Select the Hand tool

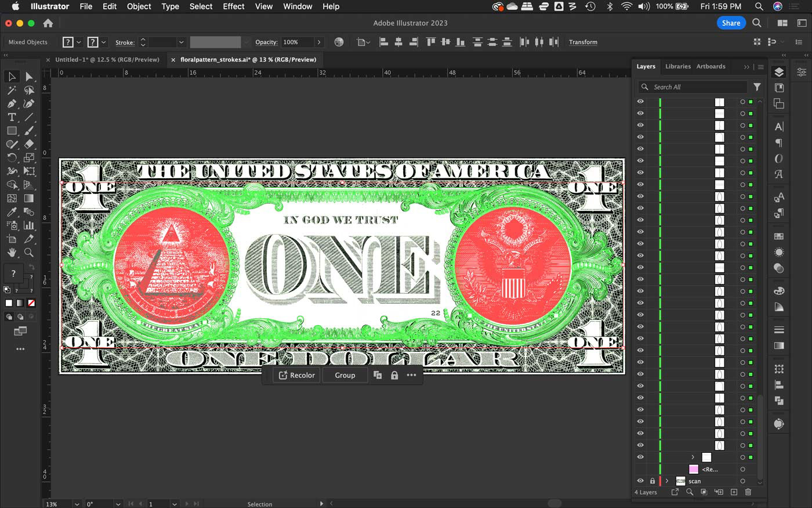click(x=12, y=253)
